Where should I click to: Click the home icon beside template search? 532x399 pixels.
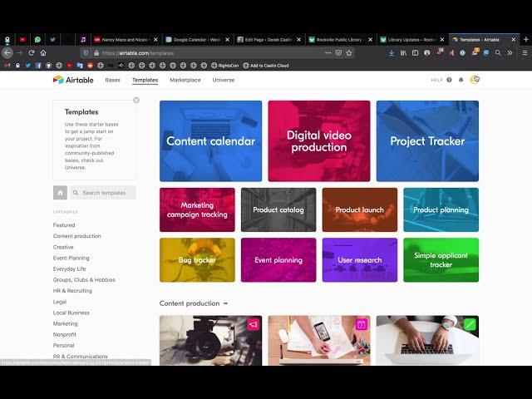coord(60,193)
